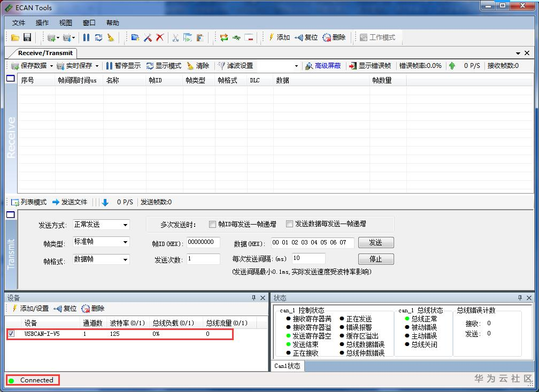Click 删除 delete in the top toolbar
This screenshot has height=392, width=539.
(x=334, y=37)
